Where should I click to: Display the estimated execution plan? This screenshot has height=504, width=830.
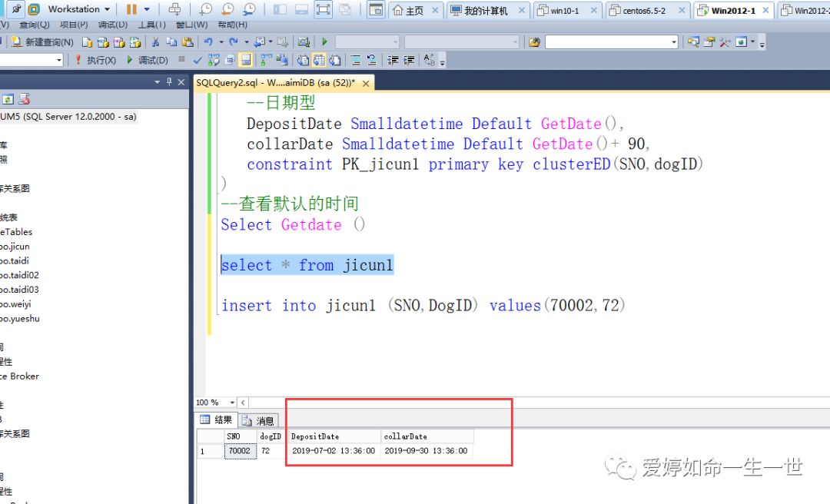point(214,61)
